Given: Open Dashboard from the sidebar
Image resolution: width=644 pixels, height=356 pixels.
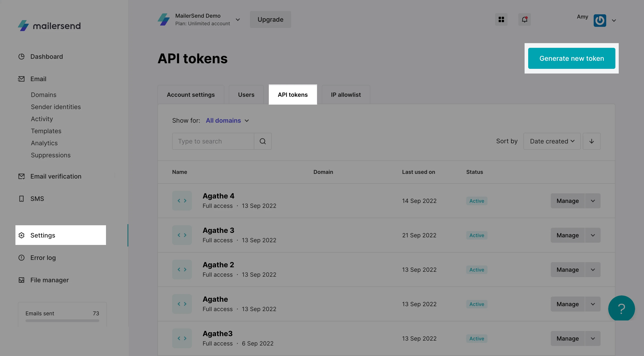Looking at the screenshot, I should tap(47, 57).
